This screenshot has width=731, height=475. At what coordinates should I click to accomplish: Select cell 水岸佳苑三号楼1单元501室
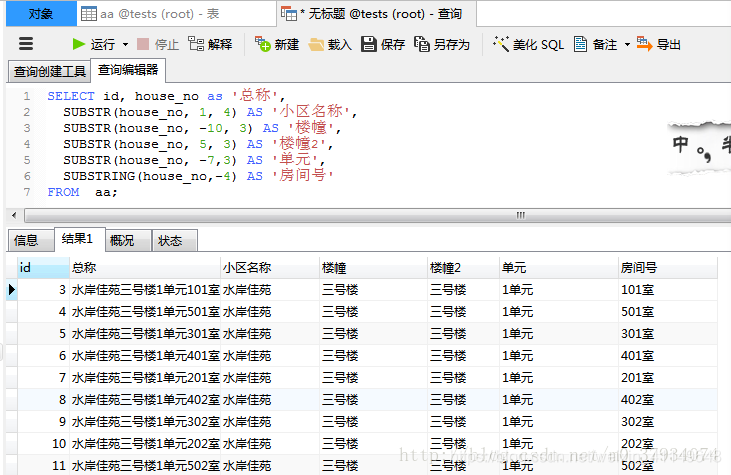coord(145,312)
